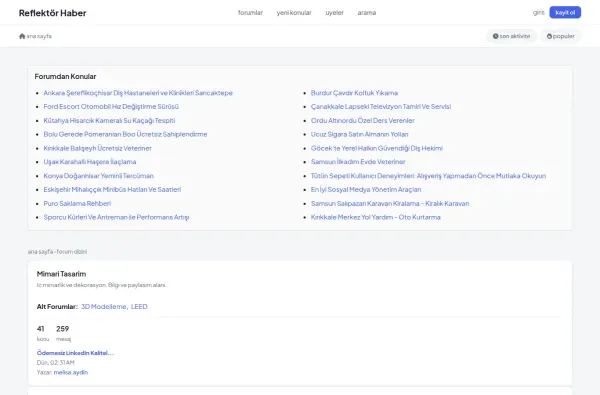Click the giriş login link
Viewport: 600px width, 395px height.
pos(538,13)
